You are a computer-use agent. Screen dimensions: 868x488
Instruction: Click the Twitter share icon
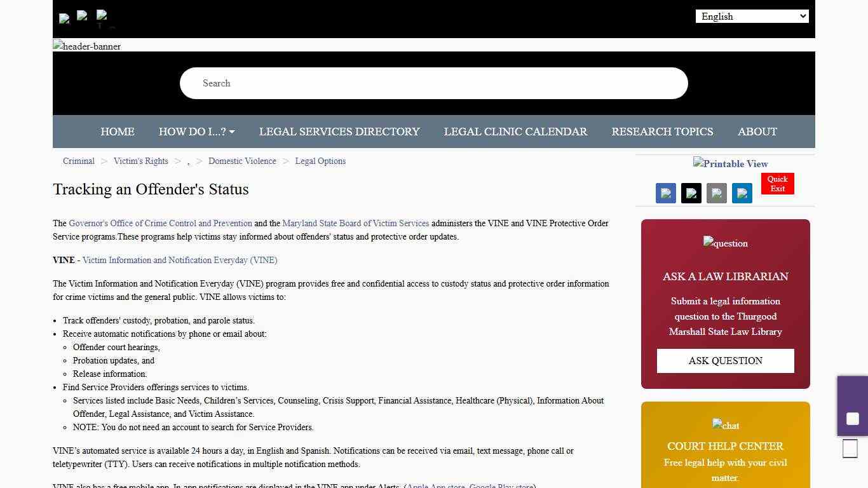691,193
